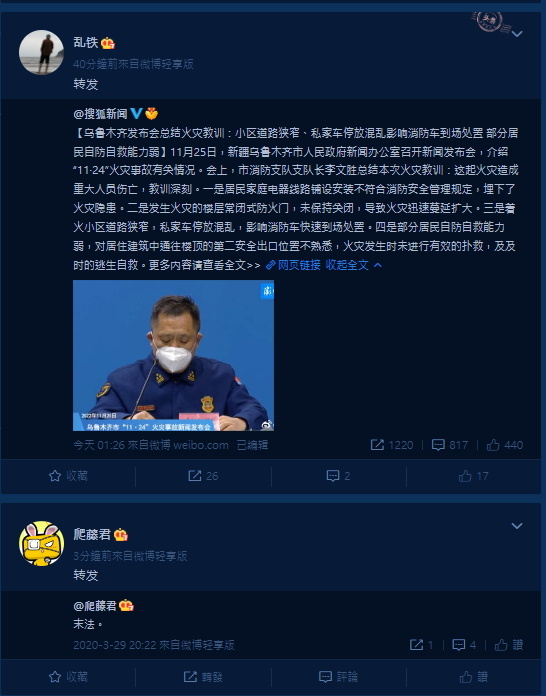Open @搜狐新闻 account link
Image resolution: width=546 pixels, height=696 pixels.
(x=100, y=114)
